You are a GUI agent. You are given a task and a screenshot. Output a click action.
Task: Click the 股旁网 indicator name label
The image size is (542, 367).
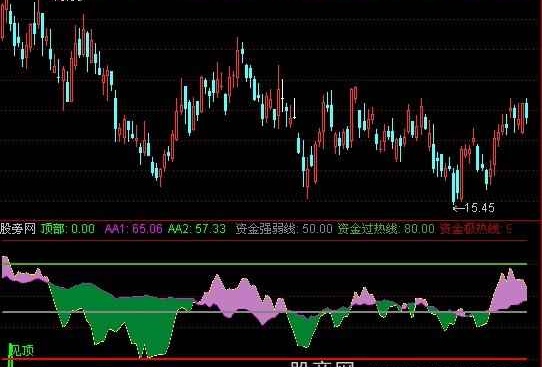click(x=18, y=229)
